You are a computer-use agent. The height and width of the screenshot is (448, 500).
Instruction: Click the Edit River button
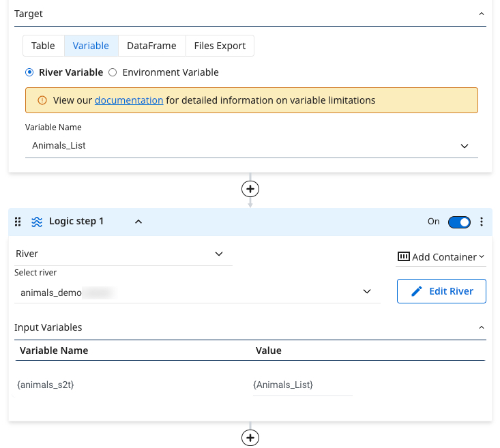click(441, 291)
